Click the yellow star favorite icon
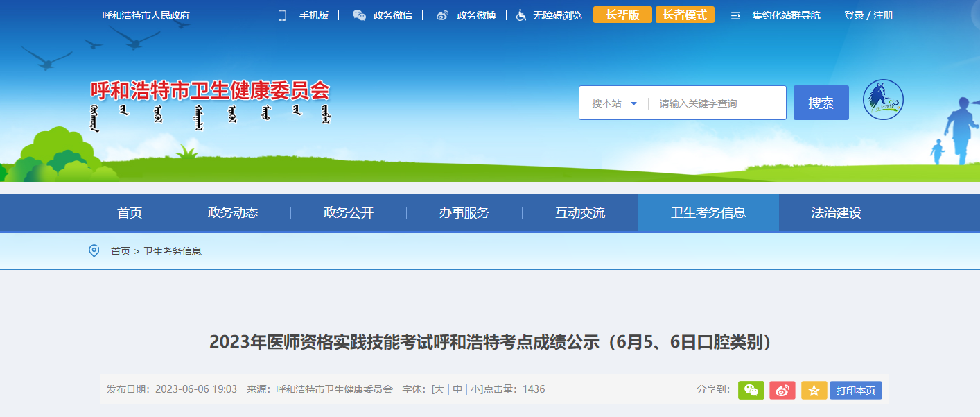 click(814, 391)
